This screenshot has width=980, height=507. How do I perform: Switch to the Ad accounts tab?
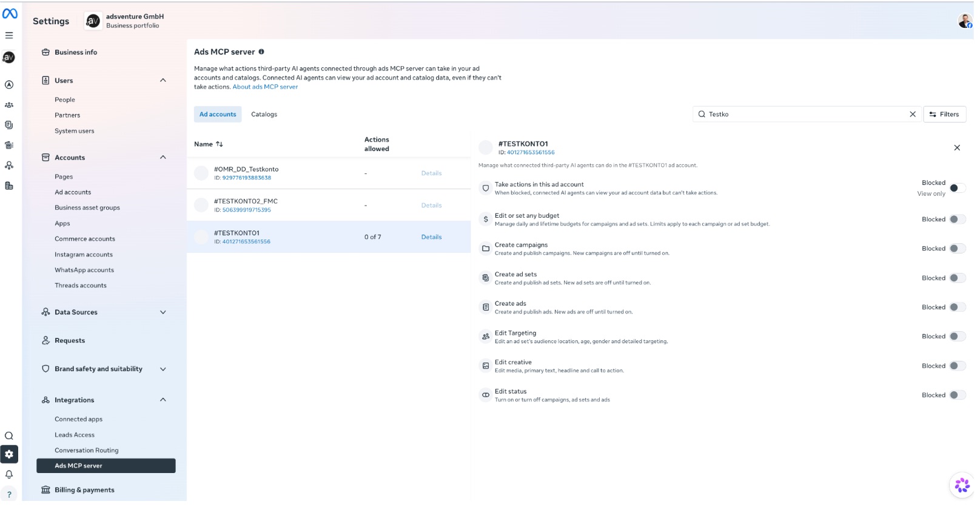[218, 114]
